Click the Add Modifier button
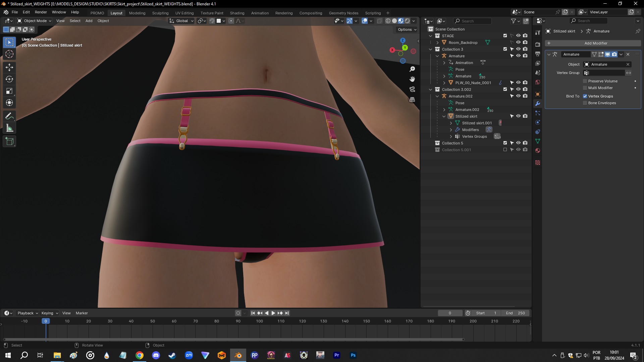This screenshot has width=644, height=362. click(596, 43)
